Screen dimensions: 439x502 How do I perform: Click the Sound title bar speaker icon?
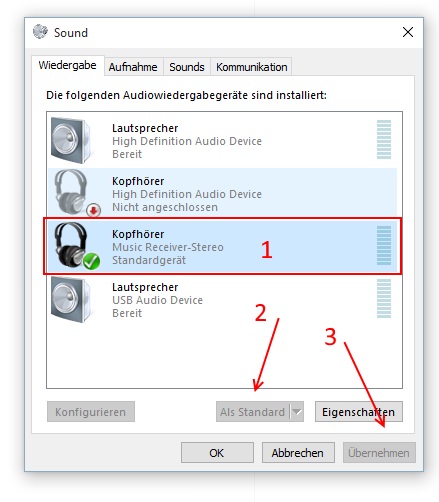(x=40, y=32)
